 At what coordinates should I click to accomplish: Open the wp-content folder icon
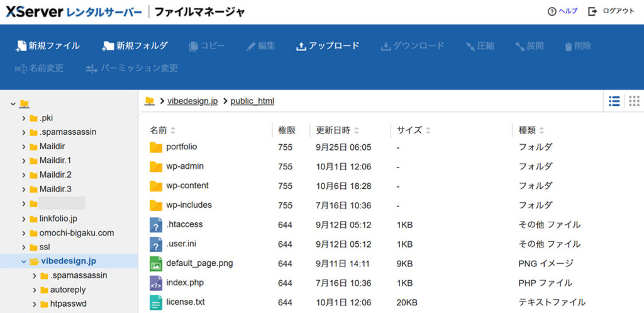(156, 186)
